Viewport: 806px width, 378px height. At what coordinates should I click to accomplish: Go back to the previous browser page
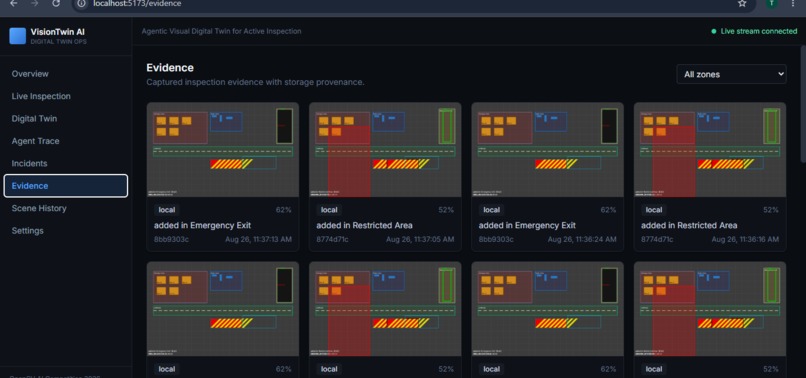click(14, 4)
